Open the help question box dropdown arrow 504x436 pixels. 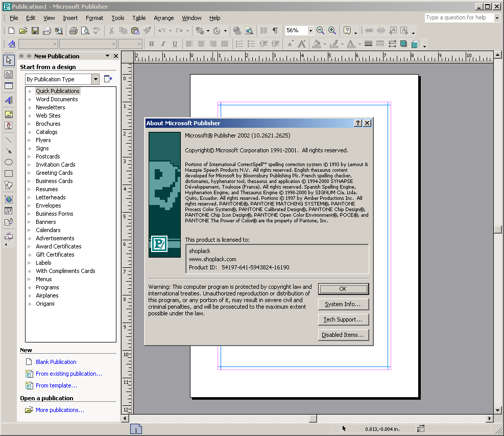[x=497, y=18]
